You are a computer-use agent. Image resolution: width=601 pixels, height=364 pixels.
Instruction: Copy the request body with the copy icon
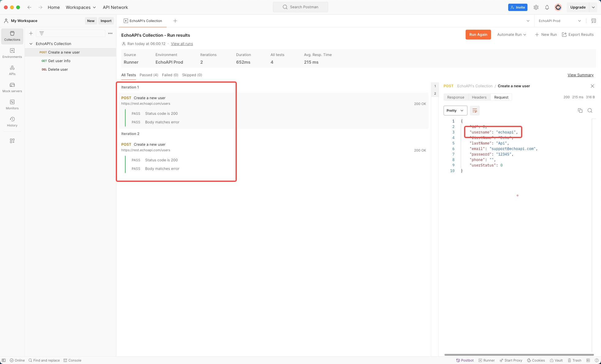click(x=580, y=111)
